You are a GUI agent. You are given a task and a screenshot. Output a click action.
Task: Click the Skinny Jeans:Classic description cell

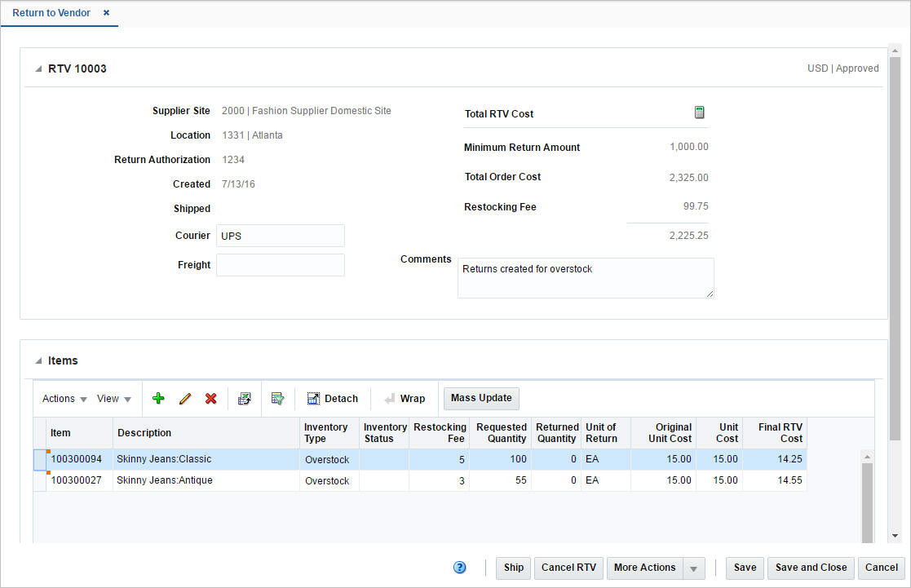[x=206, y=459]
